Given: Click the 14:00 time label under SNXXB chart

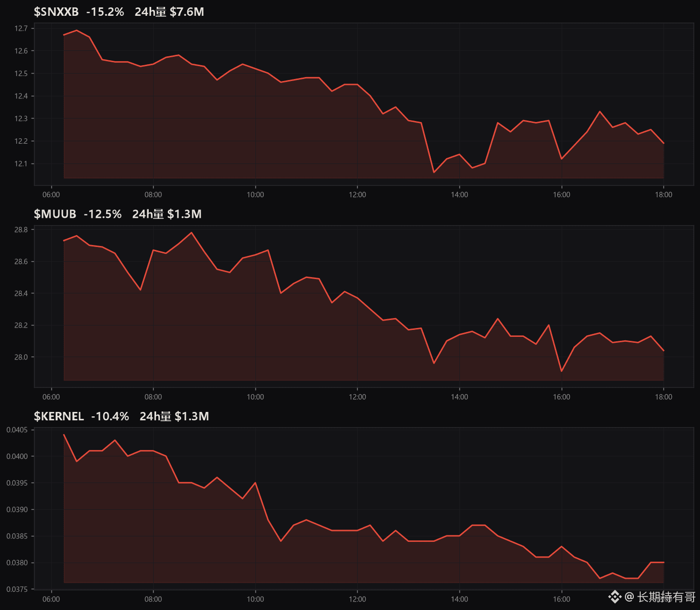Looking at the screenshot, I should tap(459, 195).
